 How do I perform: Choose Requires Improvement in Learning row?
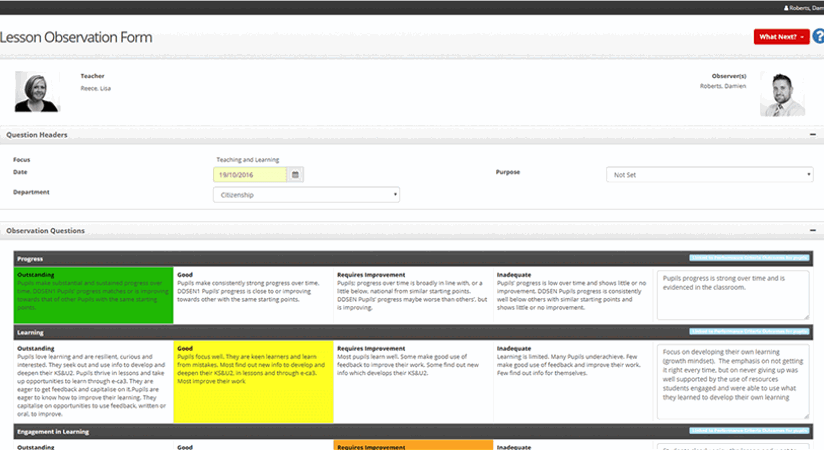[413, 382]
